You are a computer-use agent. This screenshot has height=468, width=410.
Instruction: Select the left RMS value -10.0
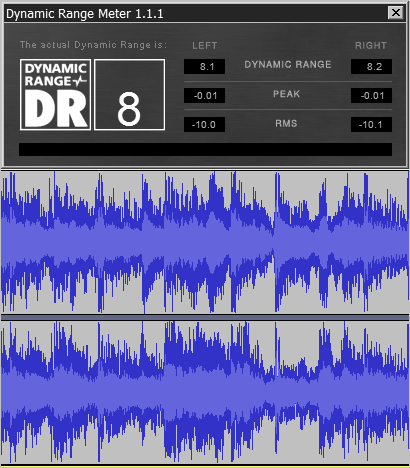[x=204, y=125]
